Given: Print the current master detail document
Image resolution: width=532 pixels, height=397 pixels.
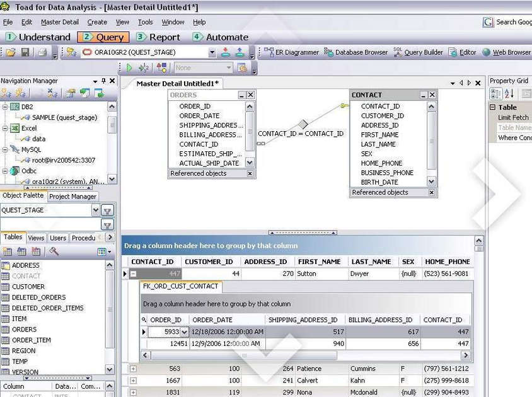Looking at the screenshot, I should (x=41, y=53).
